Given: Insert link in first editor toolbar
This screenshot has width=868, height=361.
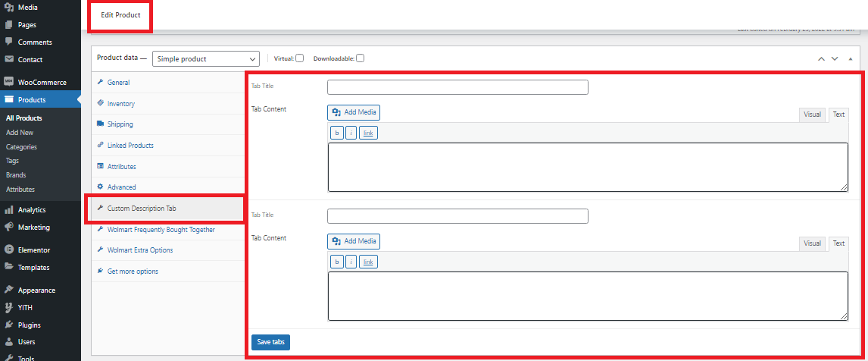Looking at the screenshot, I should [x=368, y=133].
